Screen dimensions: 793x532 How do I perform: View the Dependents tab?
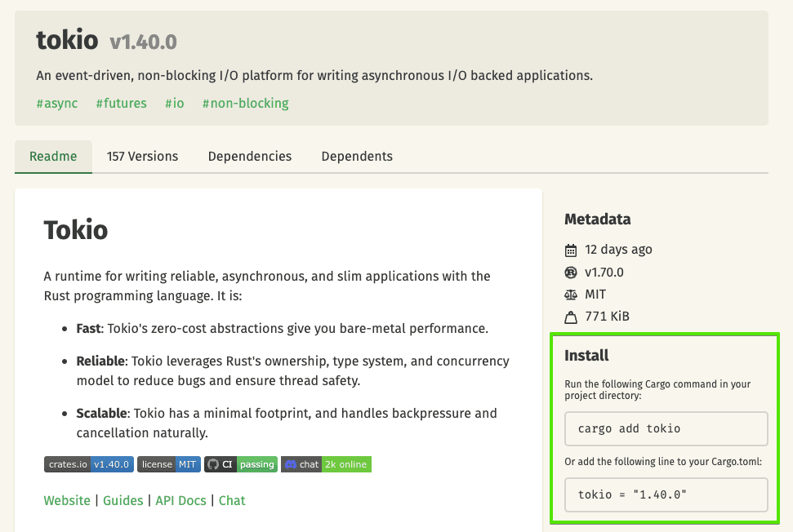click(x=357, y=157)
